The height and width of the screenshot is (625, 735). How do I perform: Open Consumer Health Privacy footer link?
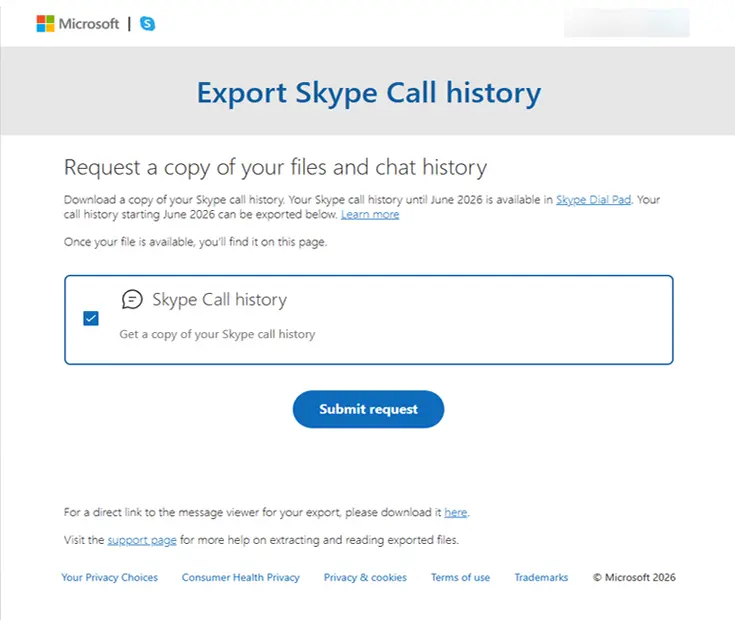point(241,578)
